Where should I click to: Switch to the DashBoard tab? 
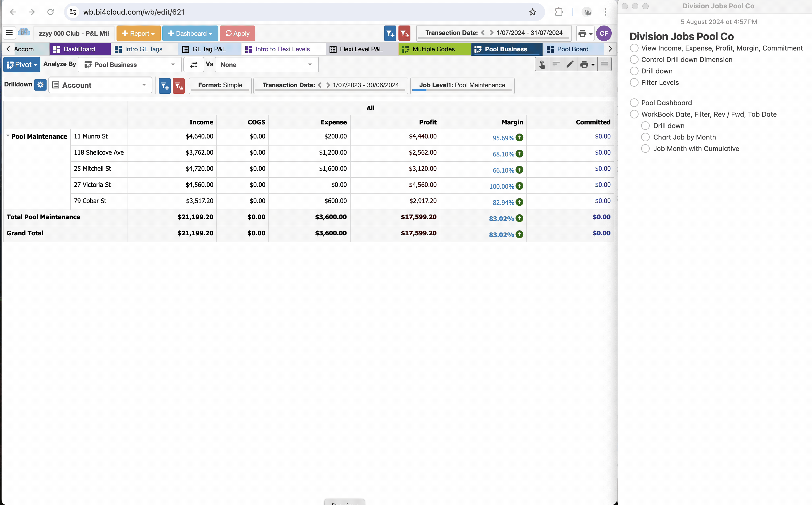click(80, 49)
